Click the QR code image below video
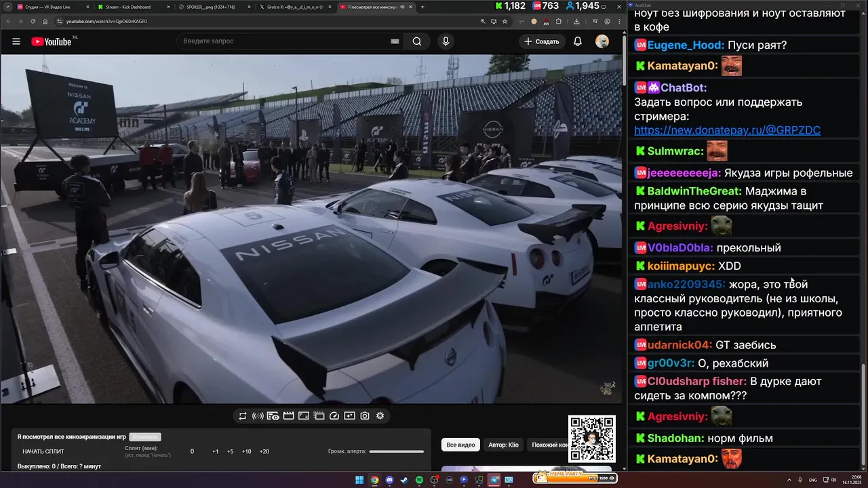 pyautogui.click(x=591, y=439)
